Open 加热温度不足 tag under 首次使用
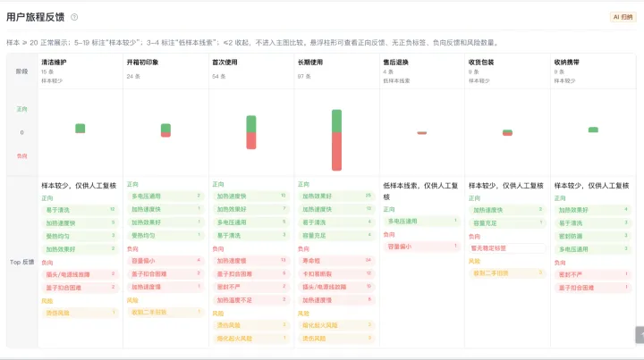The image size is (644, 360). coord(251,300)
